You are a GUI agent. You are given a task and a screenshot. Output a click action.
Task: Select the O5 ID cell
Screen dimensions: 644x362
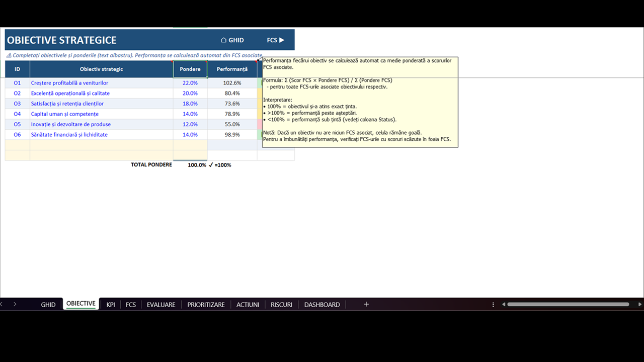pos(18,124)
